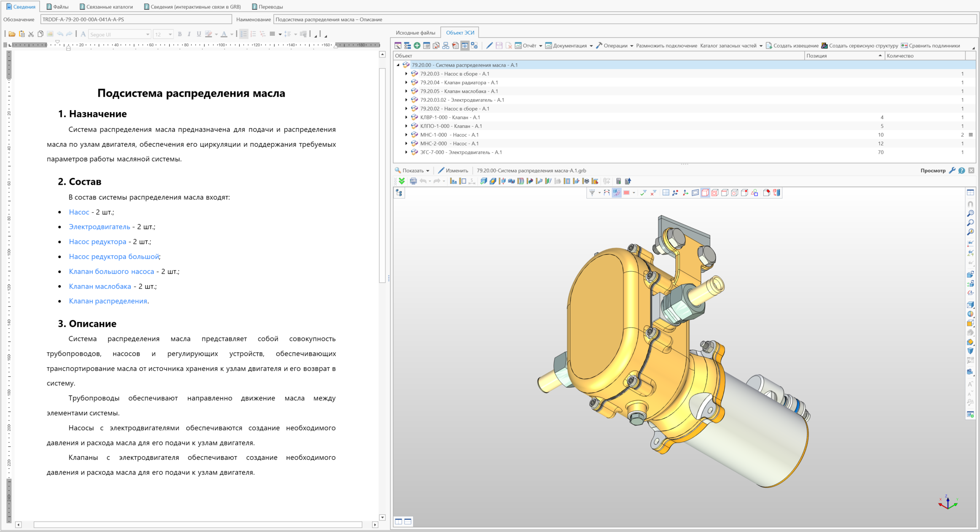Click the Создать извещение button
This screenshot has width=980, height=532.
pos(792,46)
